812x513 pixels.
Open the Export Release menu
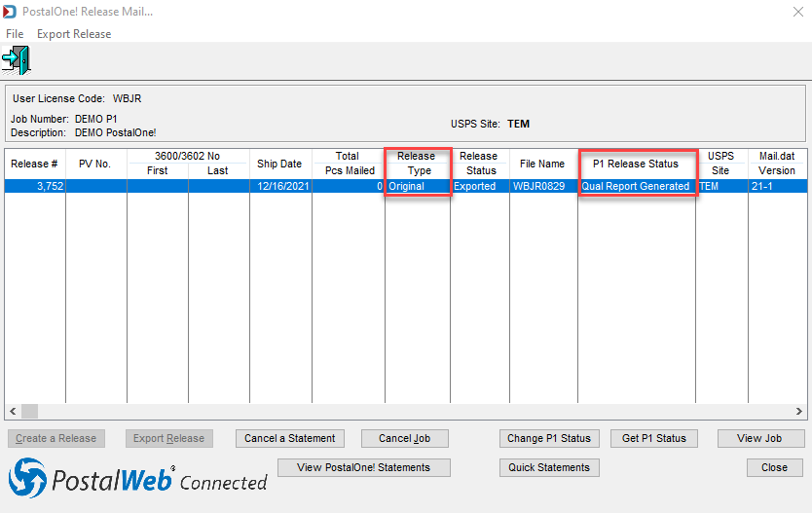point(74,34)
